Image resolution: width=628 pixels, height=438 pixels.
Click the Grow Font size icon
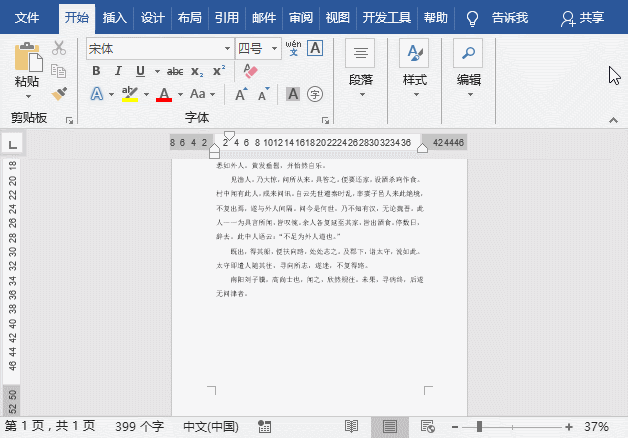pyautogui.click(x=240, y=94)
